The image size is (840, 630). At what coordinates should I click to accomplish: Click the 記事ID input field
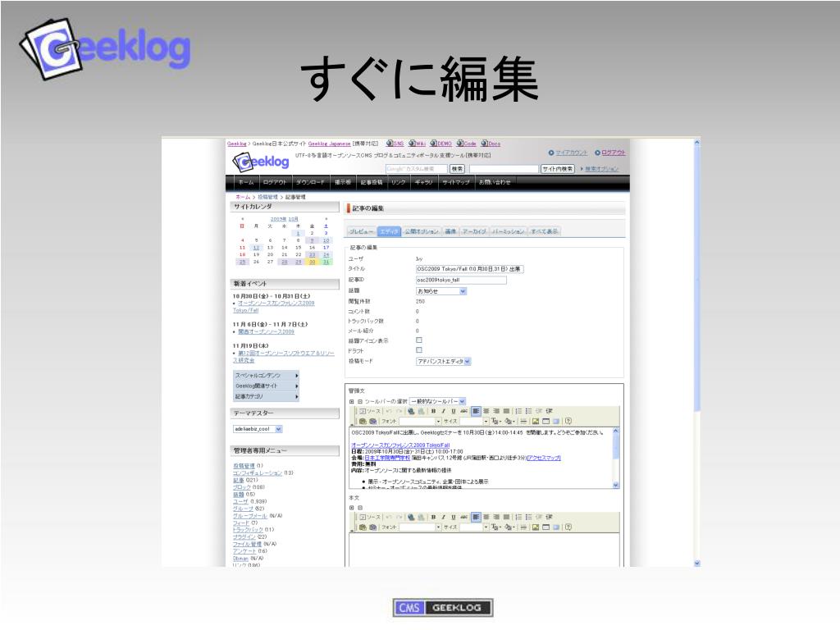[x=461, y=281]
